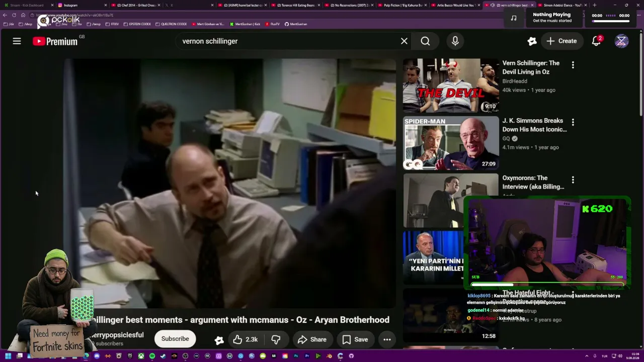
Task: Open options for Oxymorons Interview video
Action: point(573,179)
